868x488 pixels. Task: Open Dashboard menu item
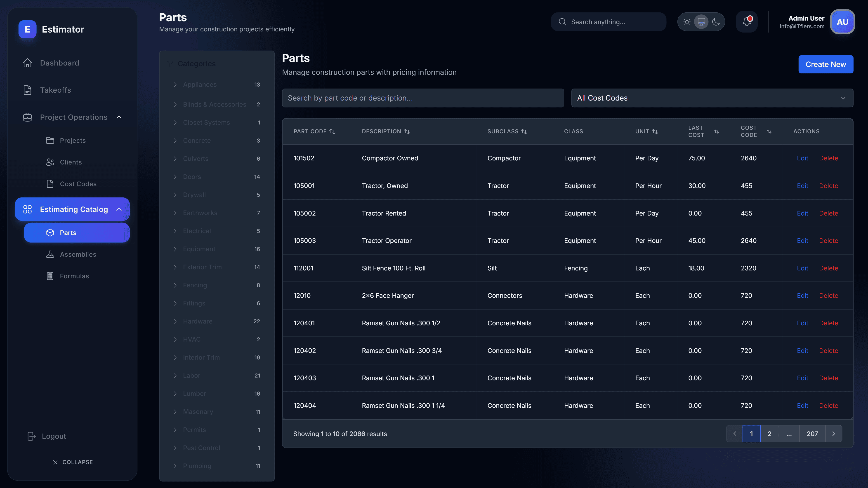click(72, 63)
